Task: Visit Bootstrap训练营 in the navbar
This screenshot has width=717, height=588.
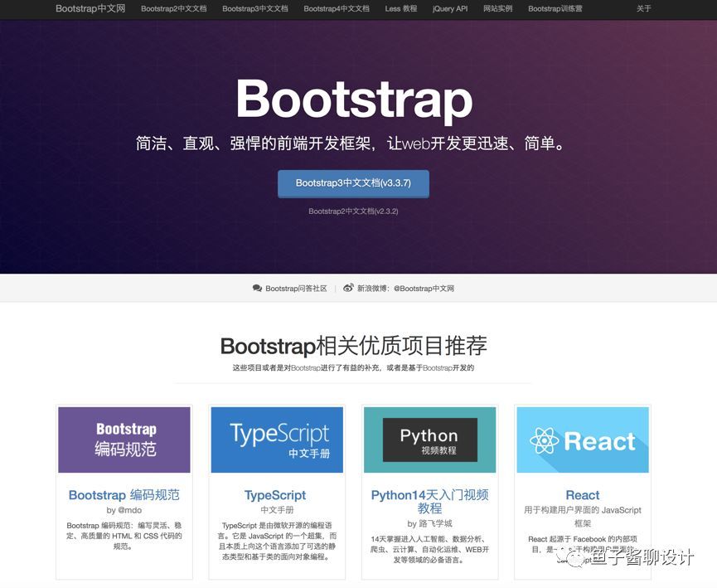Action: click(555, 8)
